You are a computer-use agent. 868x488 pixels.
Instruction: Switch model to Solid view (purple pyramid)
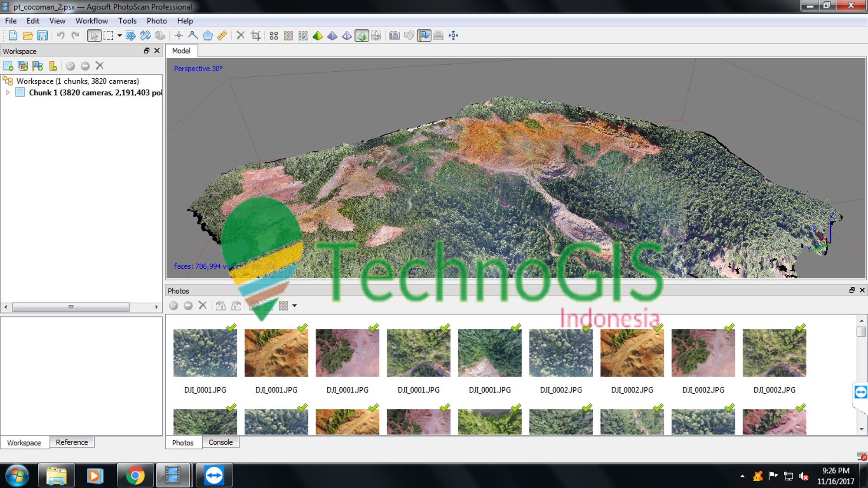[332, 36]
